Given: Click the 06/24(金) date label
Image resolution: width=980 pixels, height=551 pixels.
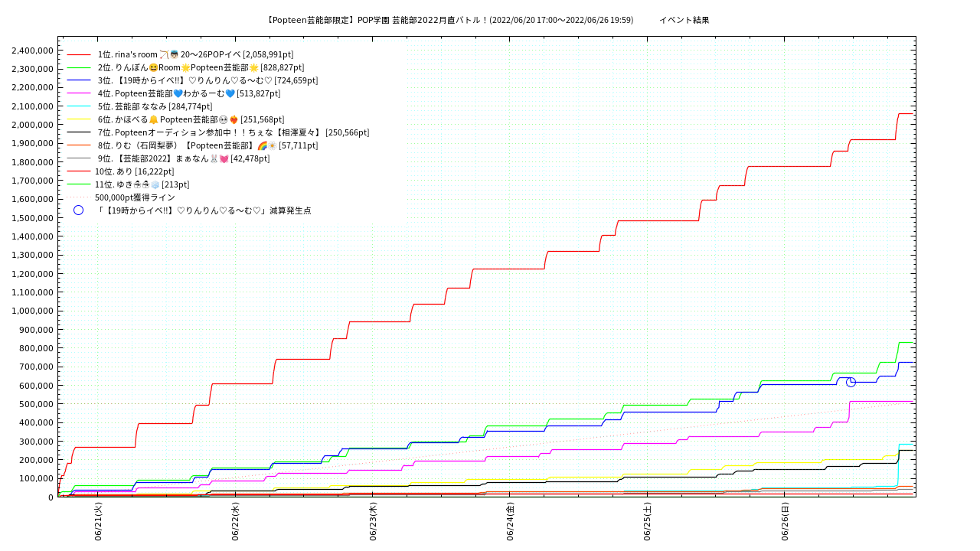Looking at the screenshot, I should click(511, 522).
